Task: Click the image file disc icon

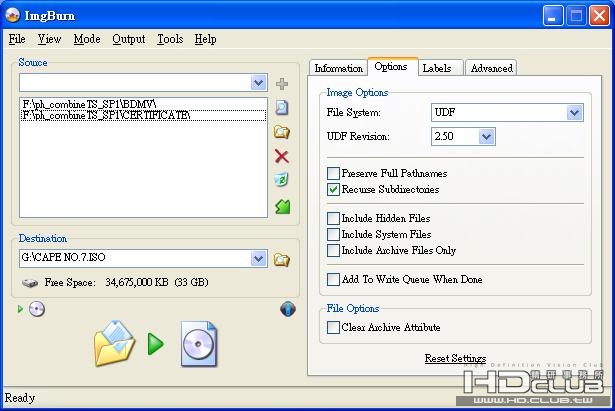Action: [198, 344]
